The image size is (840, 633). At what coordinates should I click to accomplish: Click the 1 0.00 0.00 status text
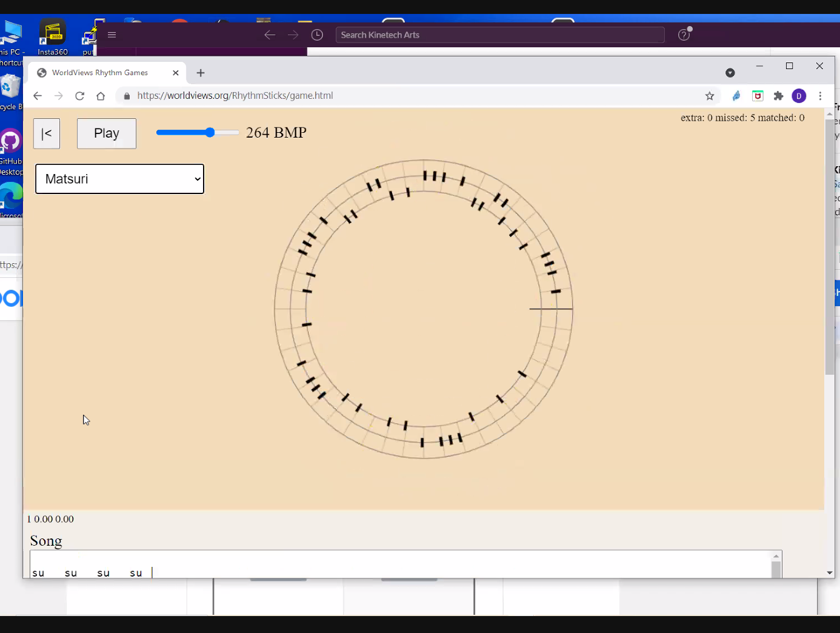click(x=50, y=519)
